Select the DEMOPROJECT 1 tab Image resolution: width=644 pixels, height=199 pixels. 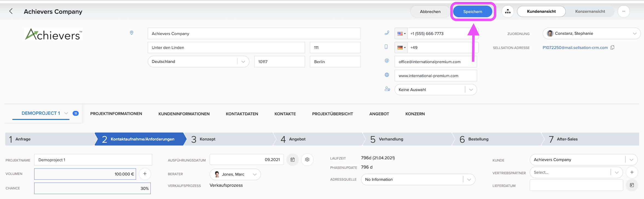[41, 113]
